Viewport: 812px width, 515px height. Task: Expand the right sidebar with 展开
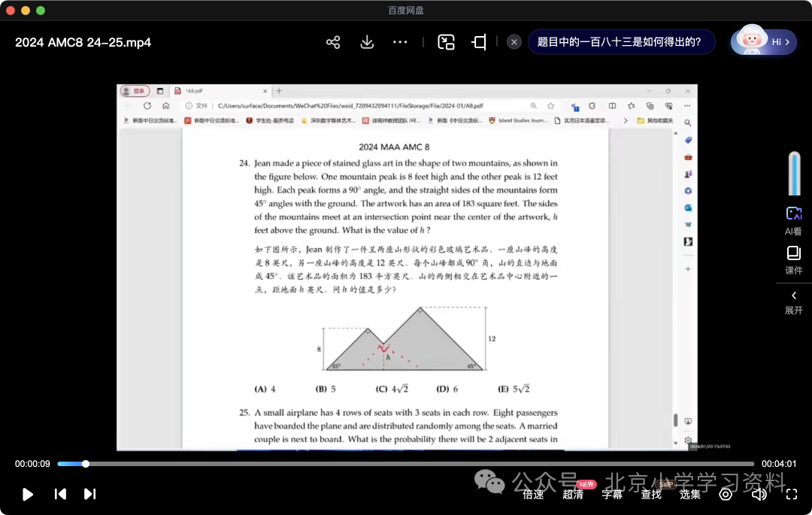793,303
